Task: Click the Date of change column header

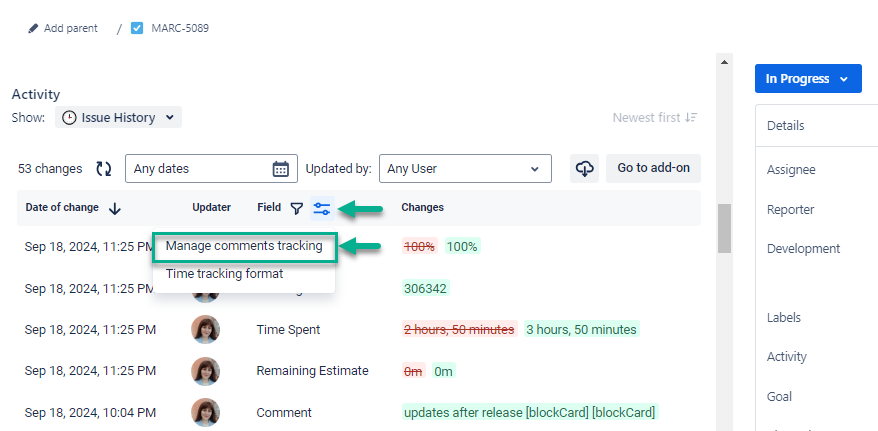Action: [x=62, y=207]
